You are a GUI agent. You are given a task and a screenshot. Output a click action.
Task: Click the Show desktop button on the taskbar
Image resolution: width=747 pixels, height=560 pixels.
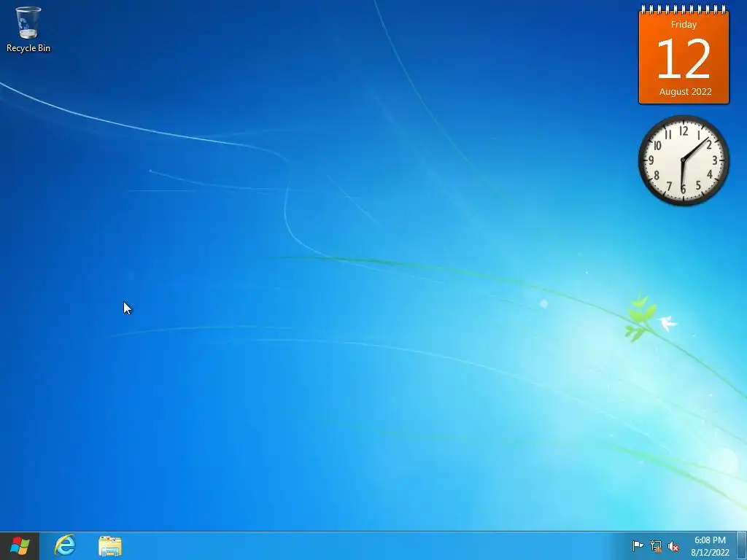[742, 545]
